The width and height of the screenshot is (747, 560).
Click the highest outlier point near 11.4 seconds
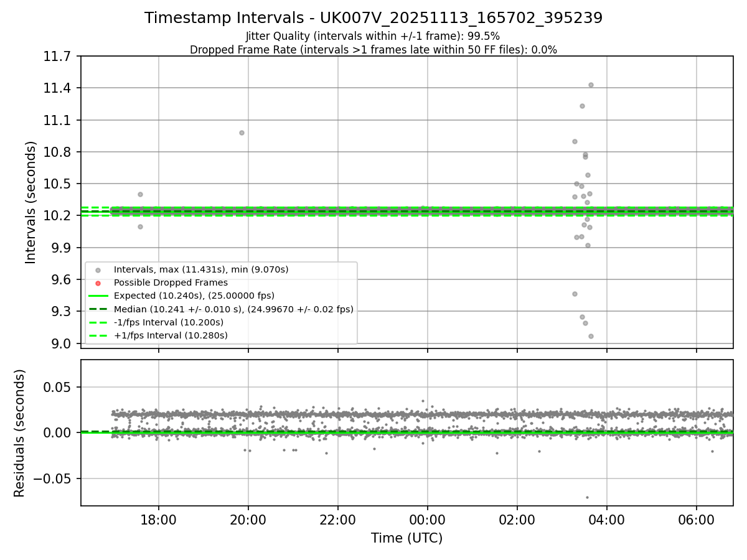(591, 85)
